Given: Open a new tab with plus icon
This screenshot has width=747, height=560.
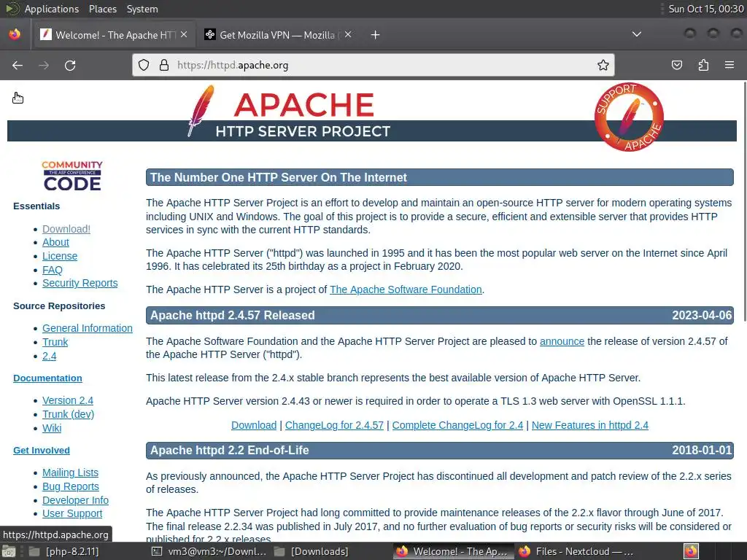Looking at the screenshot, I should 376,35.
